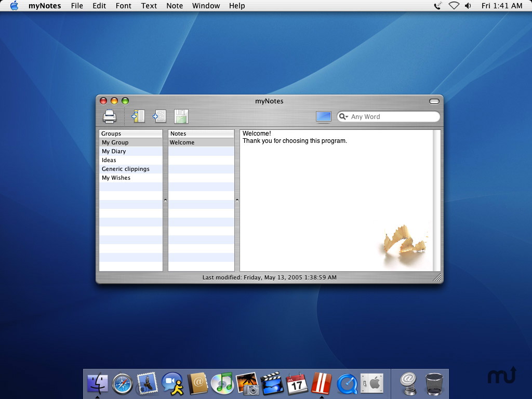Open the Font menu

tap(124, 6)
